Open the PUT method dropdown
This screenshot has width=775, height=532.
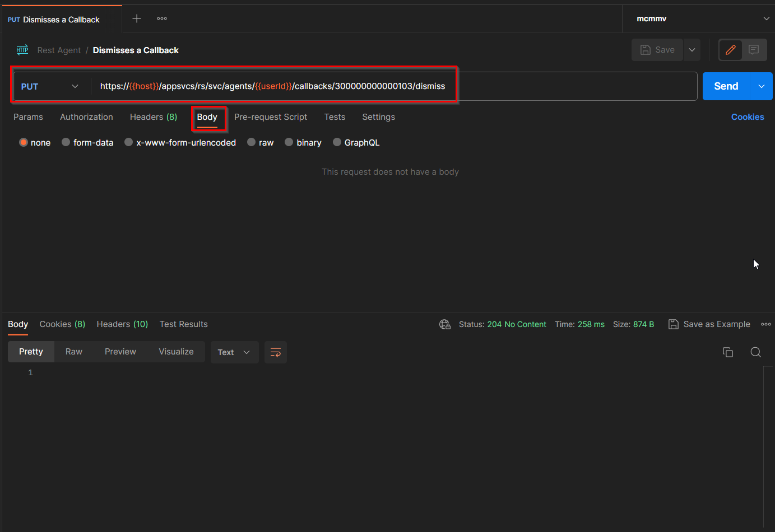50,86
